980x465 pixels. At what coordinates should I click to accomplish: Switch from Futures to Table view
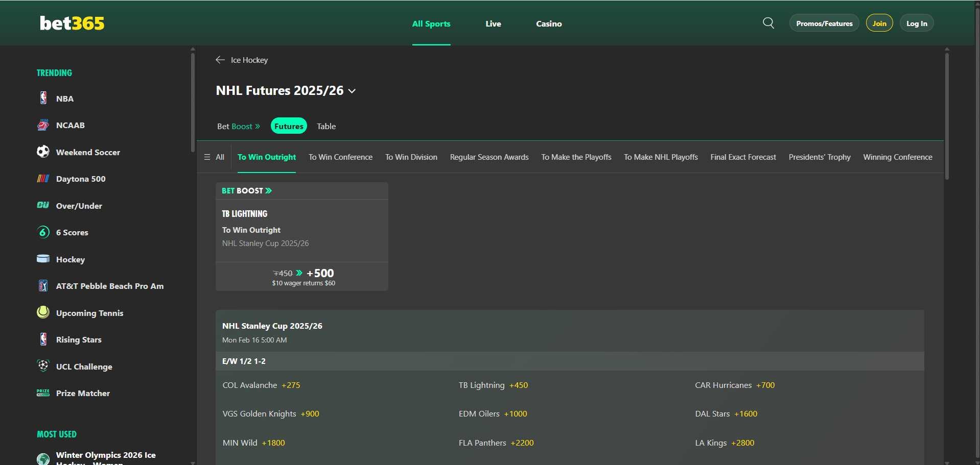[x=326, y=126]
